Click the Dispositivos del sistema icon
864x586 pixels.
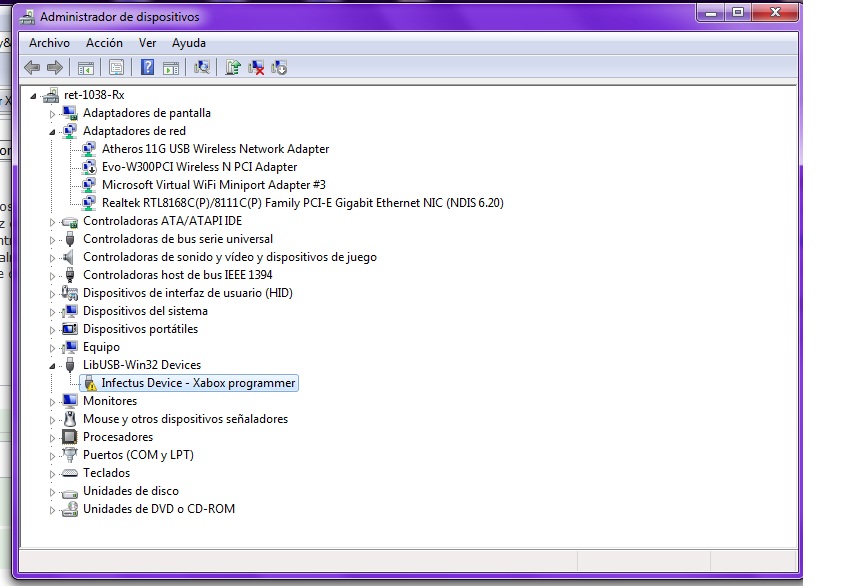tap(69, 311)
